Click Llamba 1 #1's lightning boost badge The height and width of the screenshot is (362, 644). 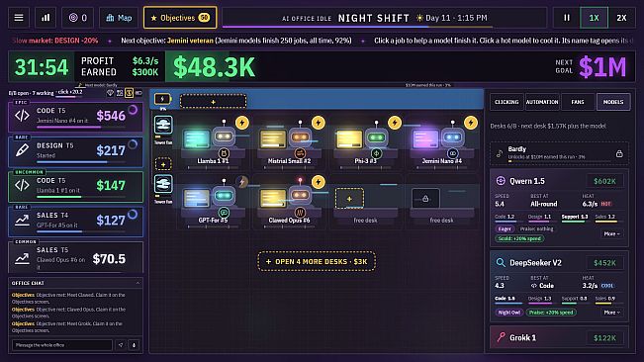pyautogui.click(x=242, y=123)
